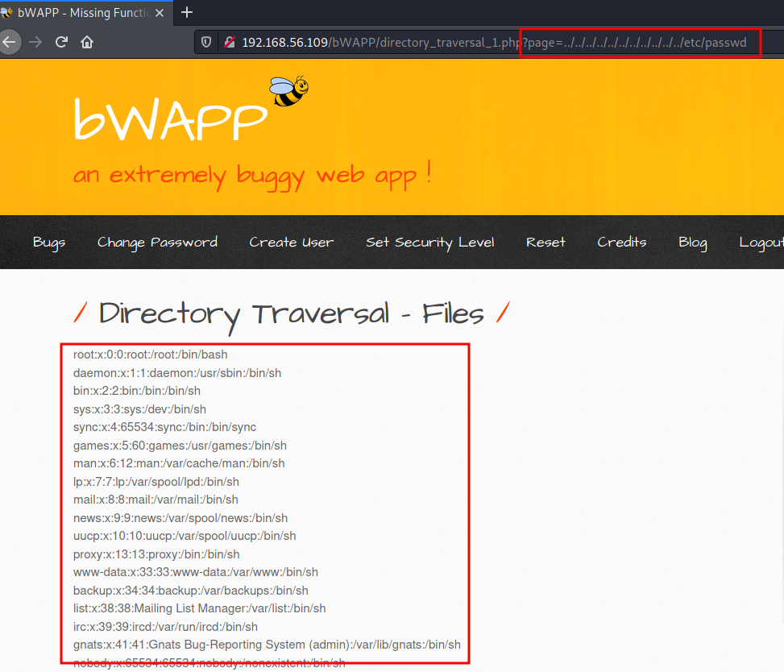
Task: Click the uucp:x:10:10 passwd line
Action: tap(185, 536)
